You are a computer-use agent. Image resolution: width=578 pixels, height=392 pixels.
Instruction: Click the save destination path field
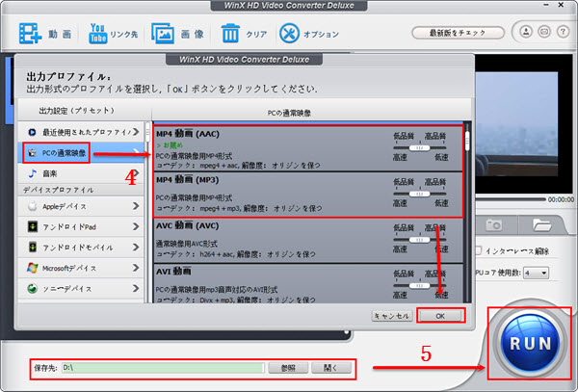(163, 368)
